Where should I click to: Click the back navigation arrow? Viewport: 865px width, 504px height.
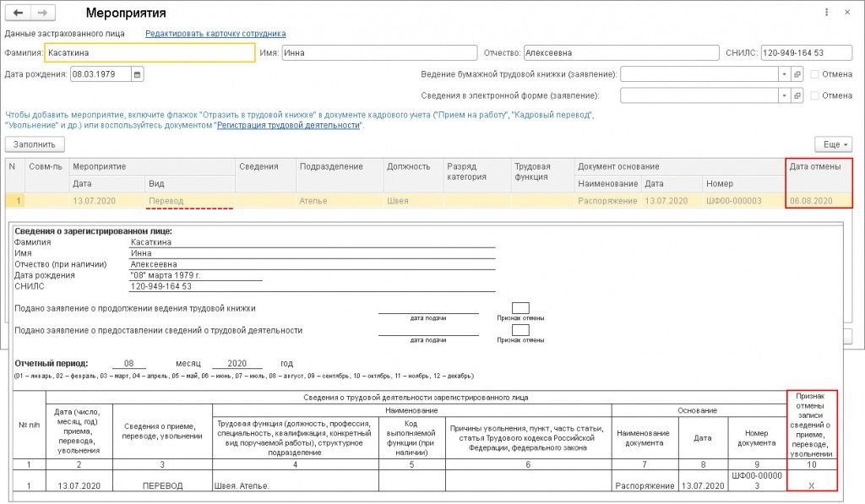coord(19,14)
